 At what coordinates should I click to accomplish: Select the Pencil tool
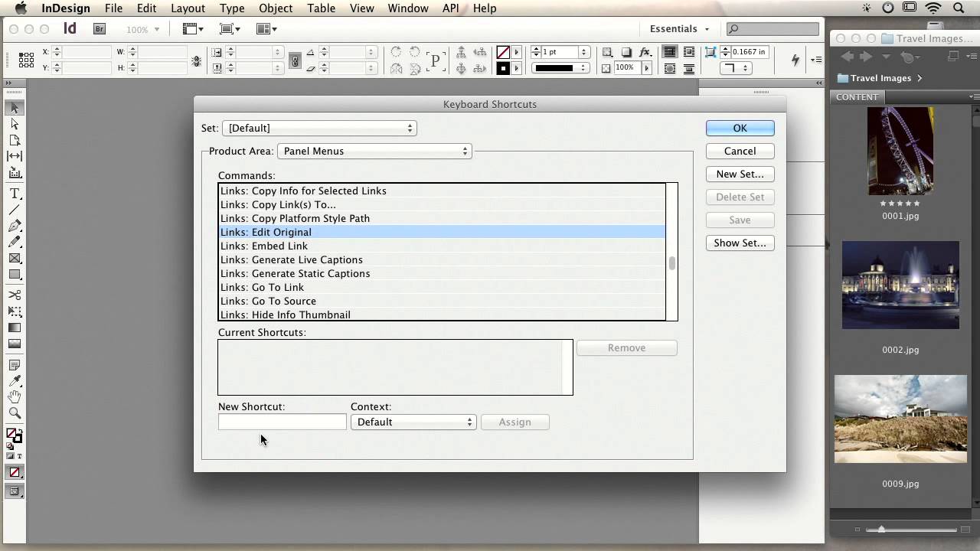click(x=15, y=242)
